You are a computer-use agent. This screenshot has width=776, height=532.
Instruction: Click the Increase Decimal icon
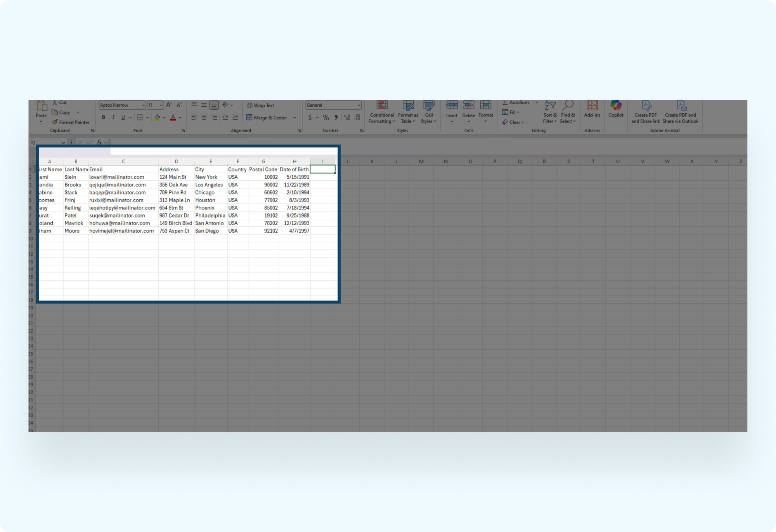347,117
